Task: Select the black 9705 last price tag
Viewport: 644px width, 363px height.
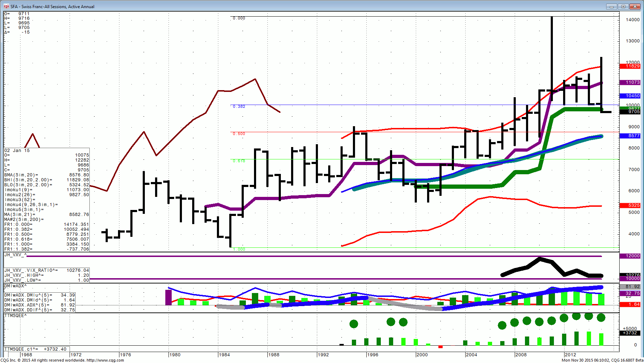Action: pos(632,112)
